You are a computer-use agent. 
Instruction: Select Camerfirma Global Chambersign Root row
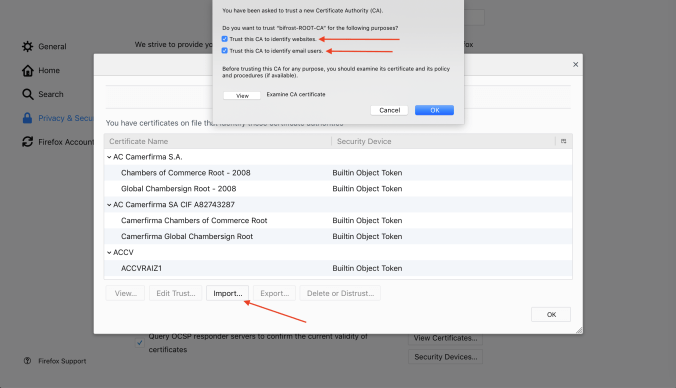[338, 236]
